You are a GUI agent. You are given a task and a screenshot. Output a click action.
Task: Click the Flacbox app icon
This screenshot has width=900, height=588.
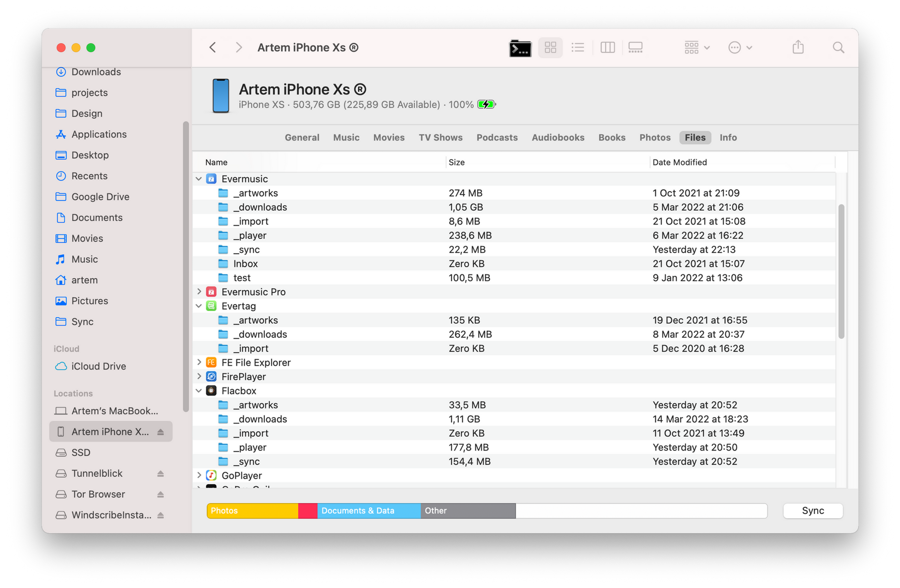click(x=211, y=391)
